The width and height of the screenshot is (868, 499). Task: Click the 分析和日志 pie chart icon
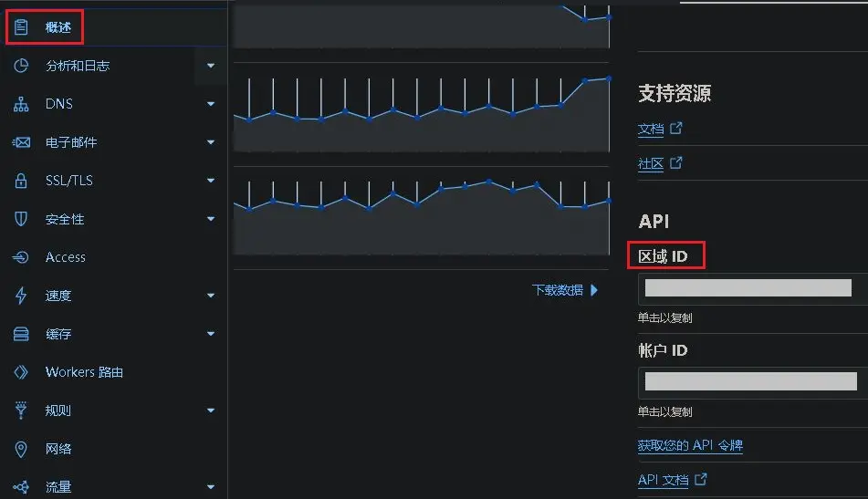[x=21, y=66]
